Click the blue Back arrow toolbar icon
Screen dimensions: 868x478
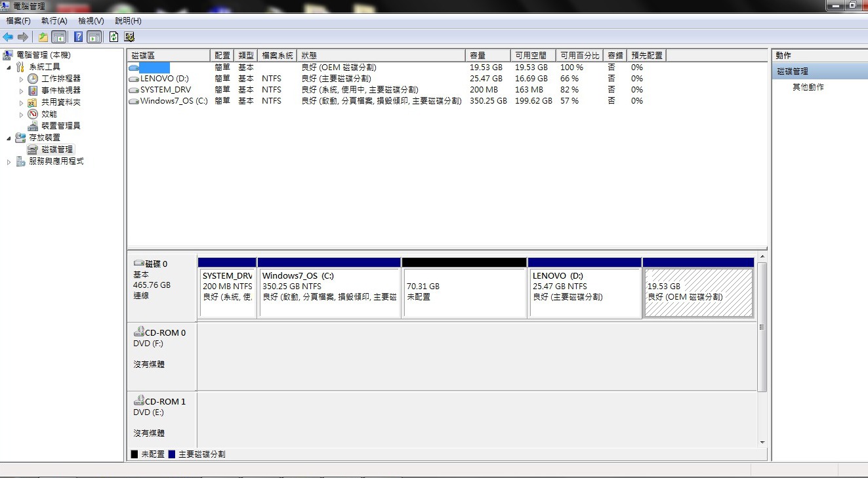click(8, 37)
